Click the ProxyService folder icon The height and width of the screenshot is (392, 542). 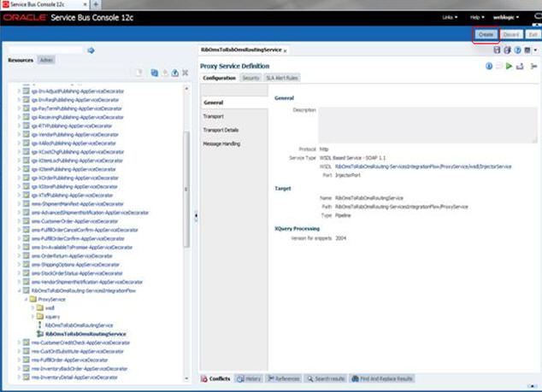pos(33,299)
